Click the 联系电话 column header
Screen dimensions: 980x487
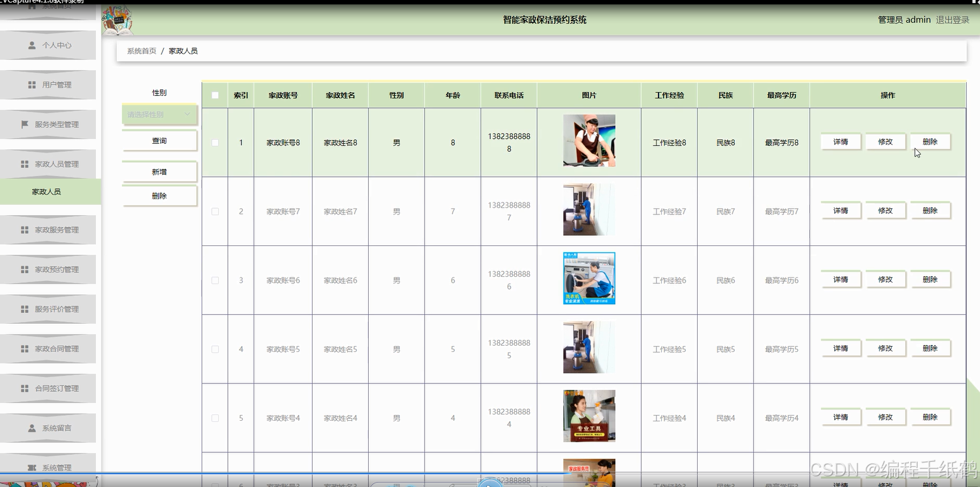tap(509, 96)
